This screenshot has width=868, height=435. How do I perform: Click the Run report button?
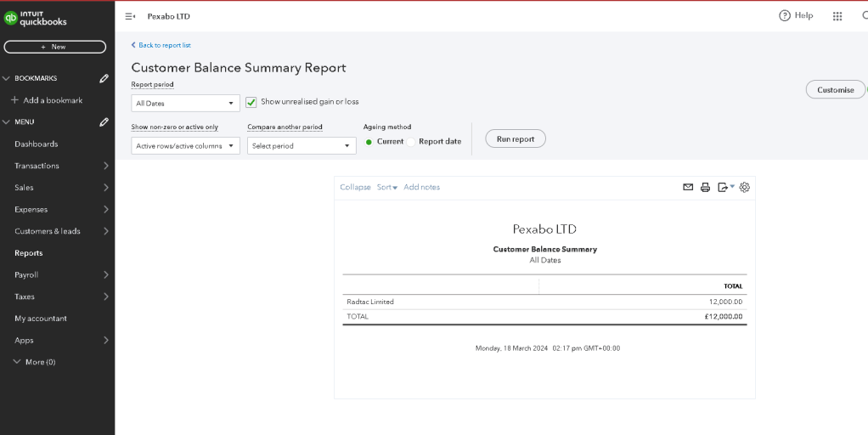[516, 139]
